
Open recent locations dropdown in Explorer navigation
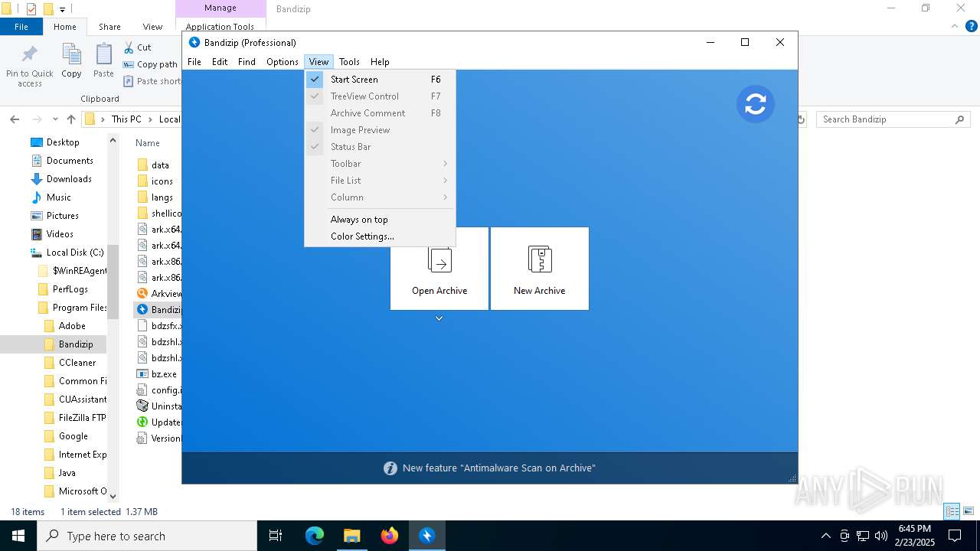(55, 119)
